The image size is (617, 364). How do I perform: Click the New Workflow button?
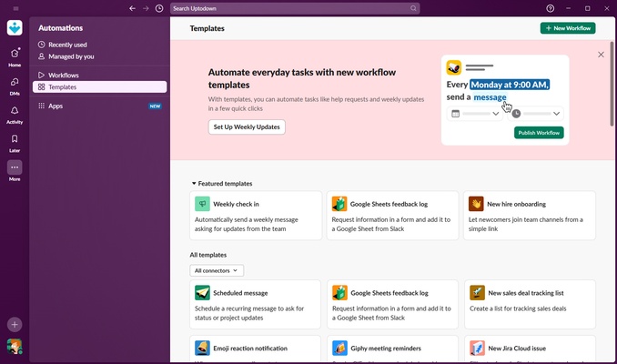coord(568,28)
